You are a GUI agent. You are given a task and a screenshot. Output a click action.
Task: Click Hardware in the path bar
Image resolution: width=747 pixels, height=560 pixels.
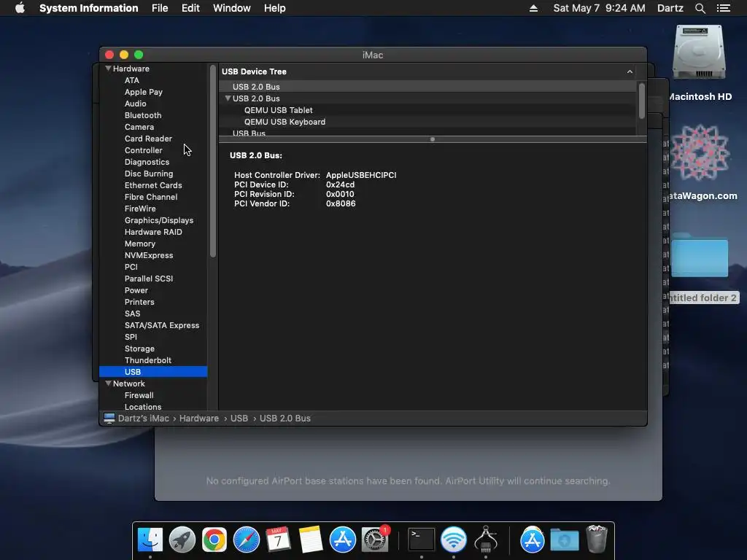199,418
